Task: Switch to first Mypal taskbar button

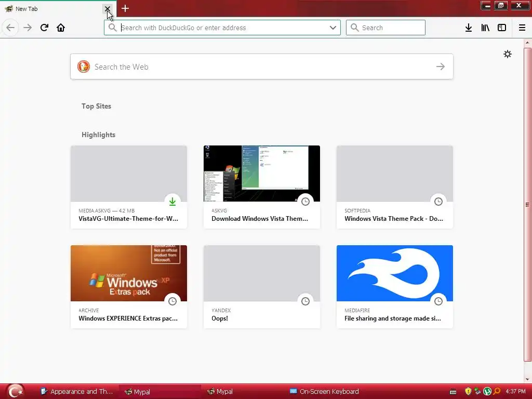Action: pyautogui.click(x=159, y=392)
